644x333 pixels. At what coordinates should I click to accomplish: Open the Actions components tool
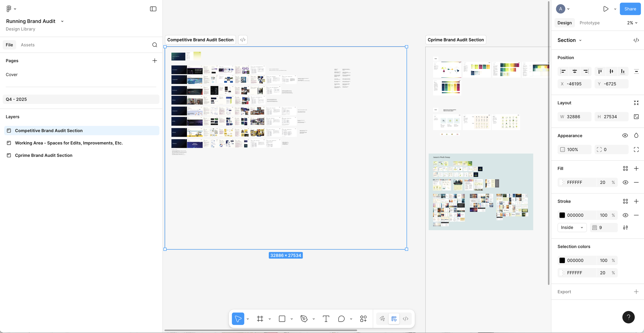[363, 319]
